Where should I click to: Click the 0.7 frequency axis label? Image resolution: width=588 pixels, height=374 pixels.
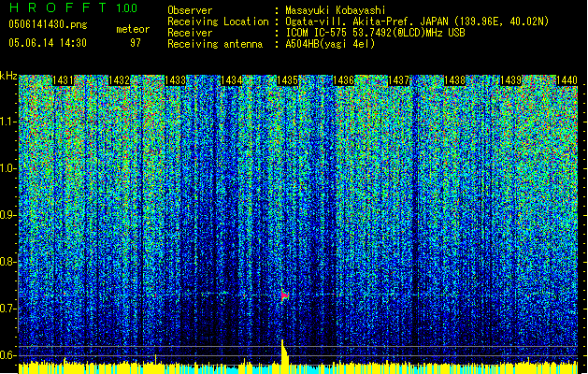[x=8, y=309]
